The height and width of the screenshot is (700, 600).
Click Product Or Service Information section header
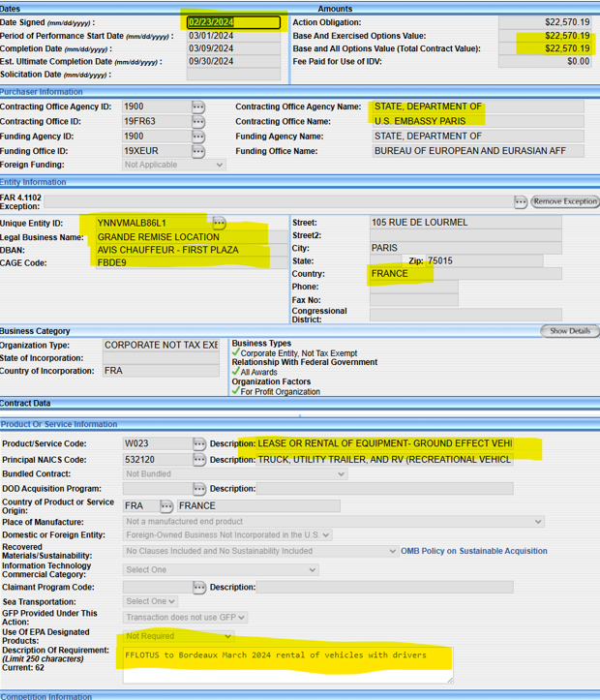pyautogui.click(x=59, y=424)
